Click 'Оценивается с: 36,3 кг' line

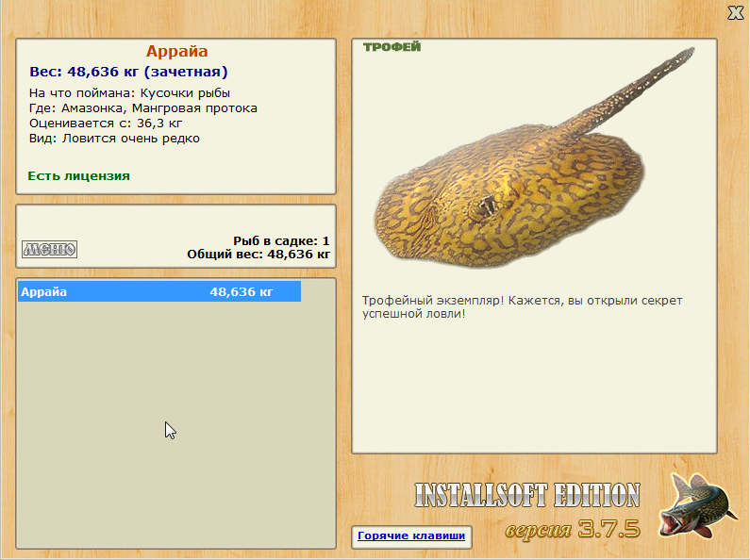(x=106, y=124)
